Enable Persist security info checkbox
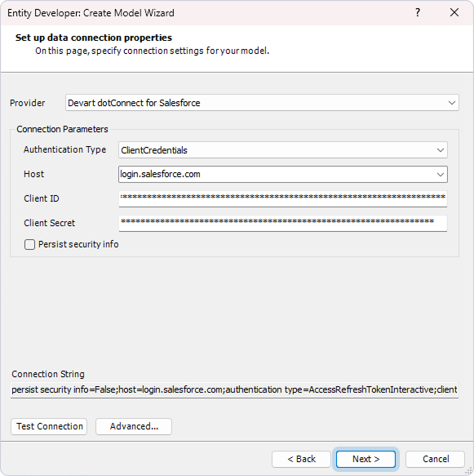Viewport: 474px width, 476px height. (29, 244)
